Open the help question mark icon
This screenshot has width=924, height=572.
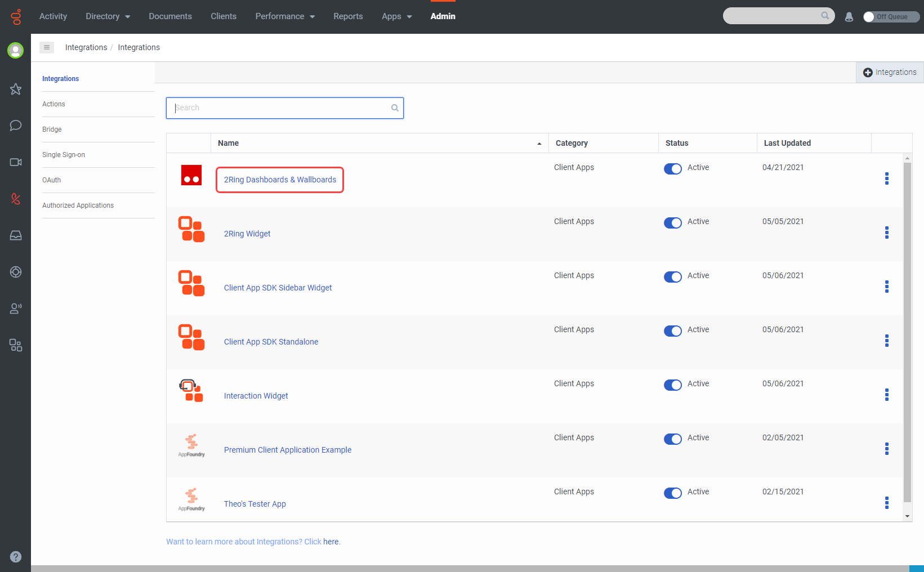[16, 557]
